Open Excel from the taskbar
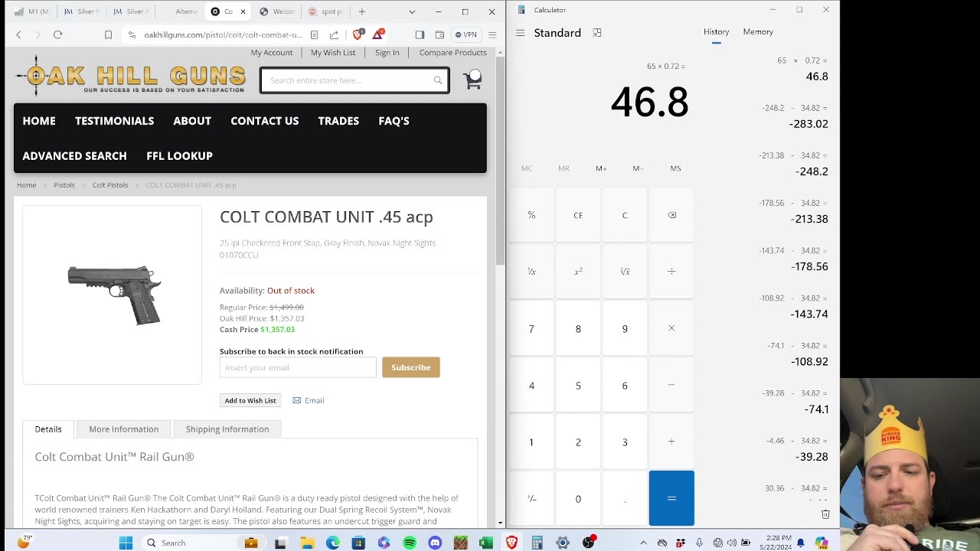980x551 pixels. [486, 543]
